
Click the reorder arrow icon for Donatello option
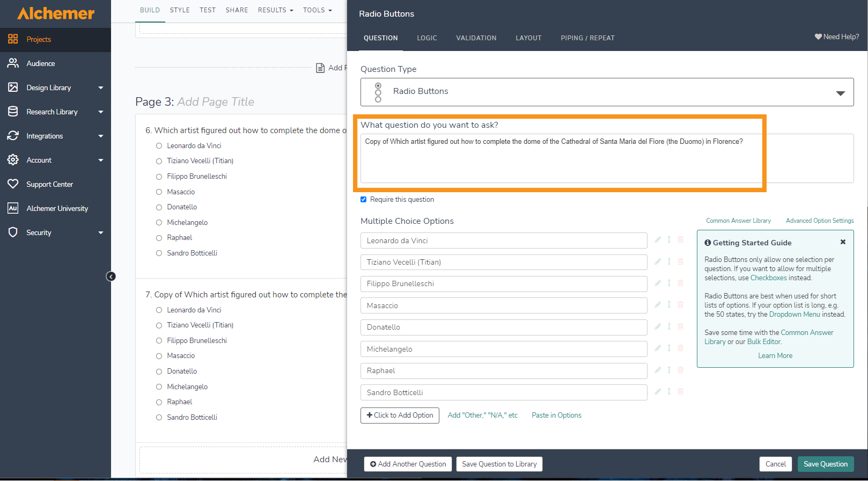coord(669,326)
